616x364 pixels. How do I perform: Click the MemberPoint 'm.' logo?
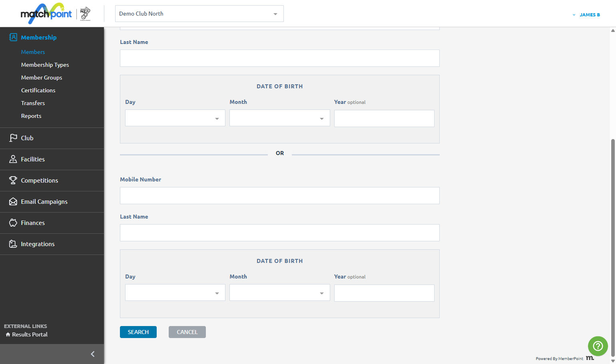point(590,358)
